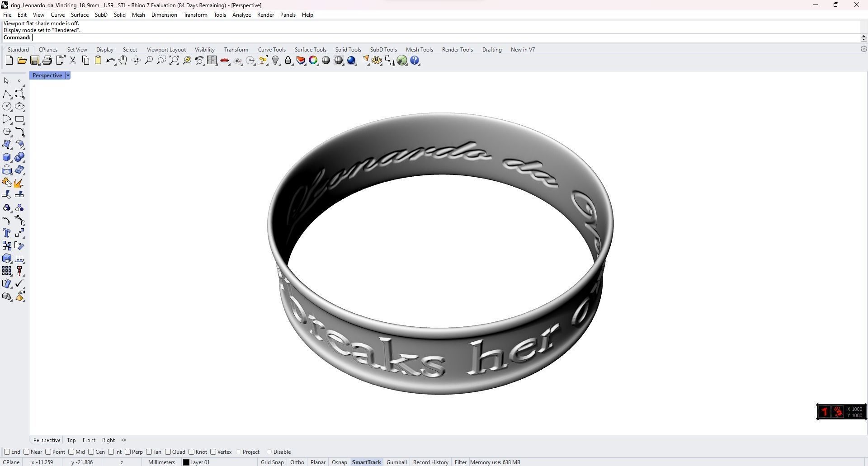Open the Perspective viewport title dropdown arrow
Image resolution: width=868 pixels, height=466 pixels.
coord(68,75)
